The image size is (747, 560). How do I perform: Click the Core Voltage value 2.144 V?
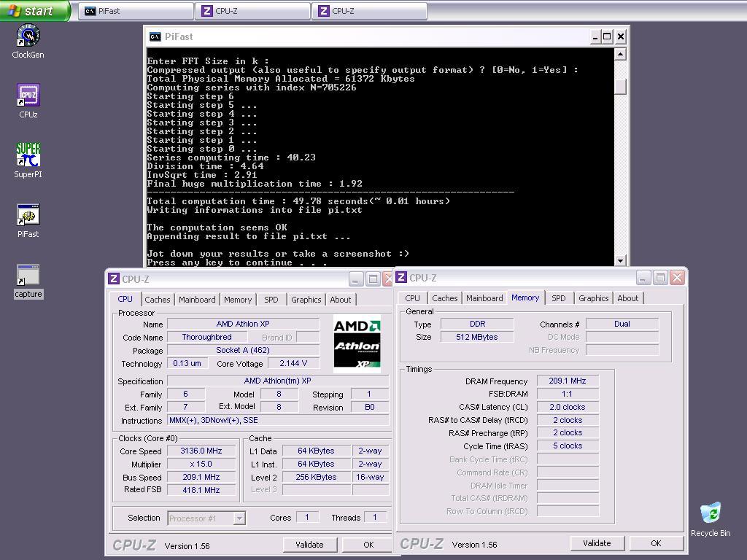(293, 363)
